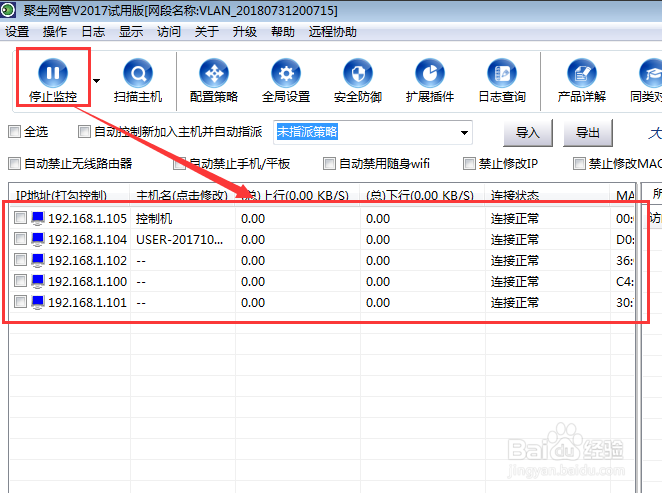
Task: Open 安全防御 security defense
Action: (358, 81)
